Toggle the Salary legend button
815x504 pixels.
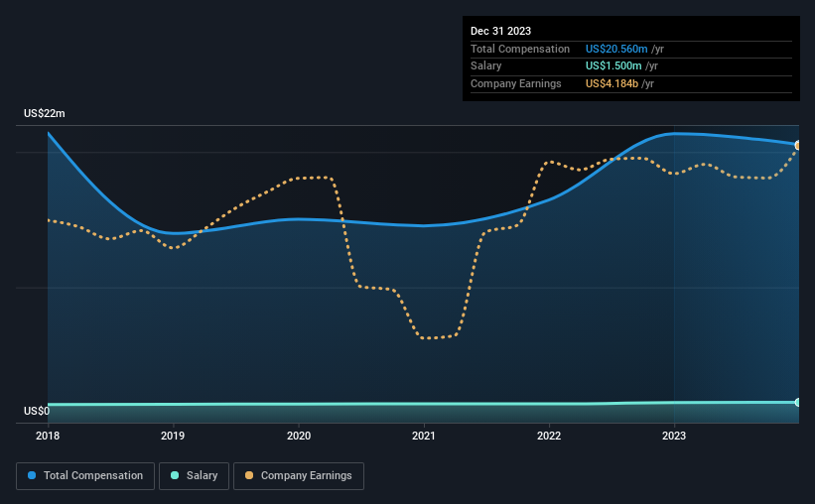pyautogui.click(x=194, y=476)
